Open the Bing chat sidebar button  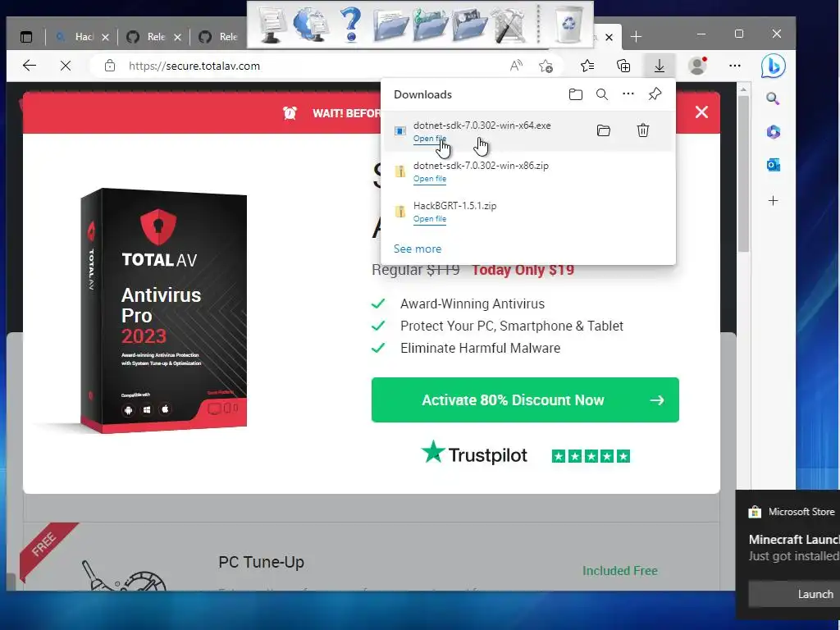click(773, 66)
